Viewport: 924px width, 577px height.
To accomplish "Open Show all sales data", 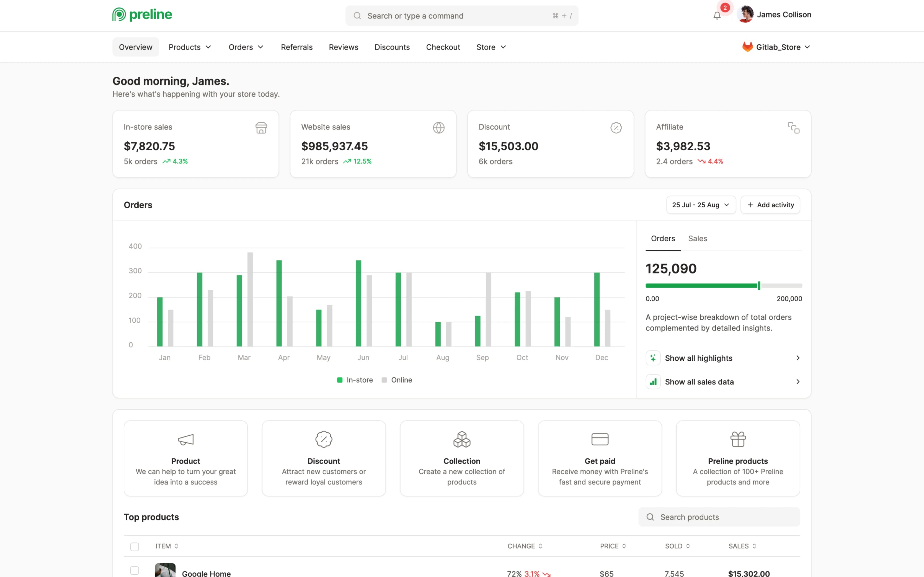I will pyautogui.click(x=699, y=382).
